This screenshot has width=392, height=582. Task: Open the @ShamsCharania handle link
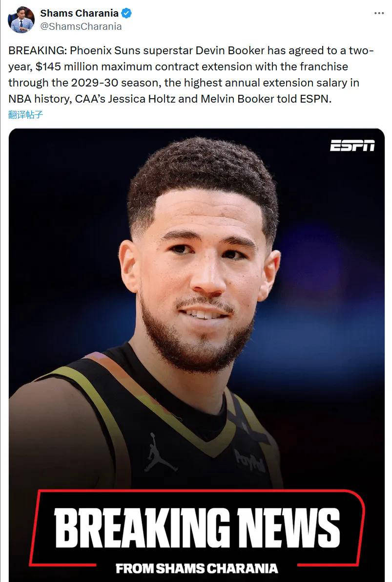point(81,26)
